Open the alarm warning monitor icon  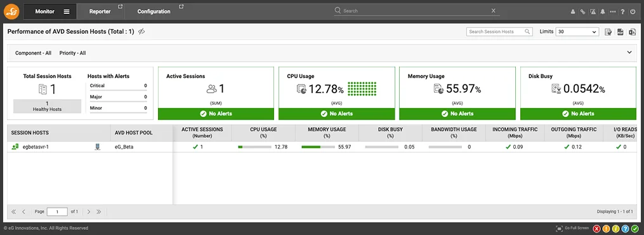593,12
